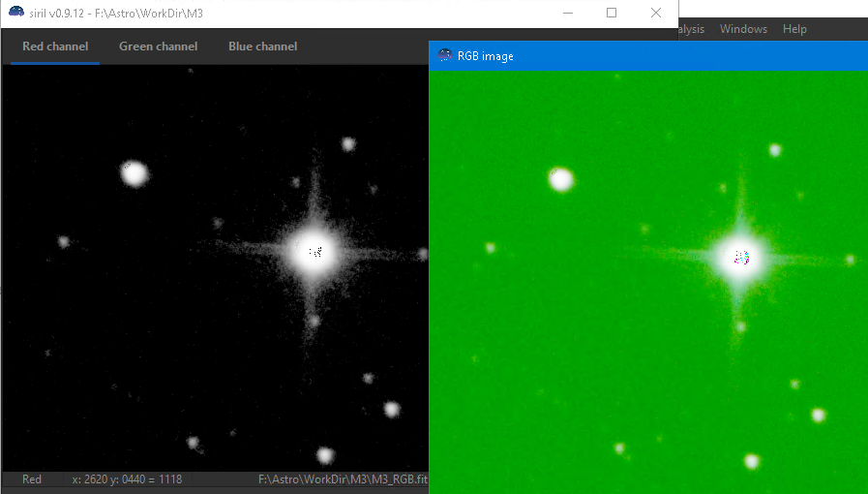Click the M3_RGB.fit file path in status bar
This screenshot has height=494, width=868.
[x=343, y=479]
